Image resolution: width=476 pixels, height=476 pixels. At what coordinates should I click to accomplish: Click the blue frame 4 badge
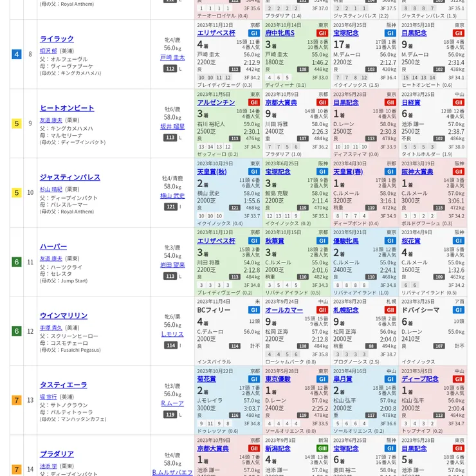pyautogui.click(x=17, y=54)
